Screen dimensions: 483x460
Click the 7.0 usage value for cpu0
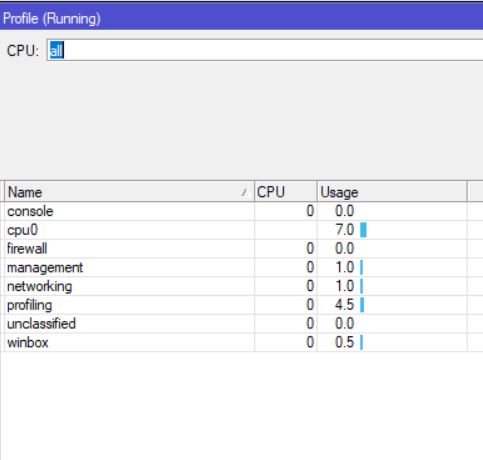tap(345, 230)
